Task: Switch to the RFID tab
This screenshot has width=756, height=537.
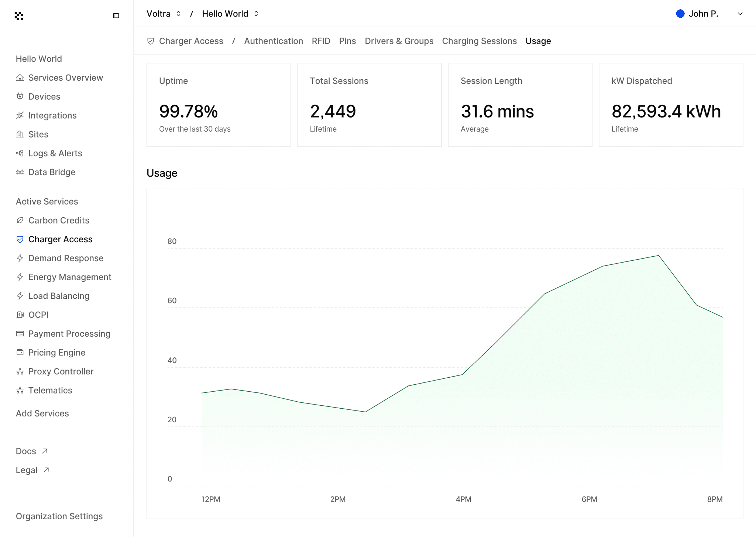Action: point(321,41)
